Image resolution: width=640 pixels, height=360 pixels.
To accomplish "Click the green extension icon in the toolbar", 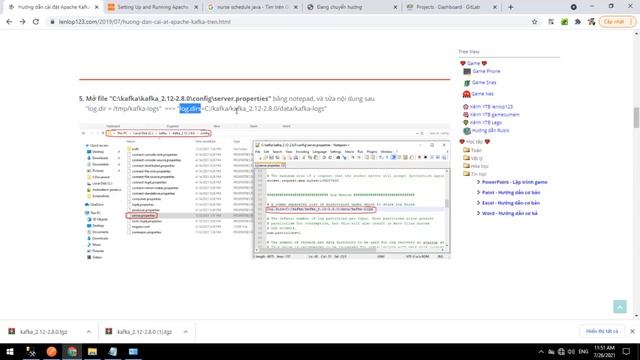I will pos(564,22).
